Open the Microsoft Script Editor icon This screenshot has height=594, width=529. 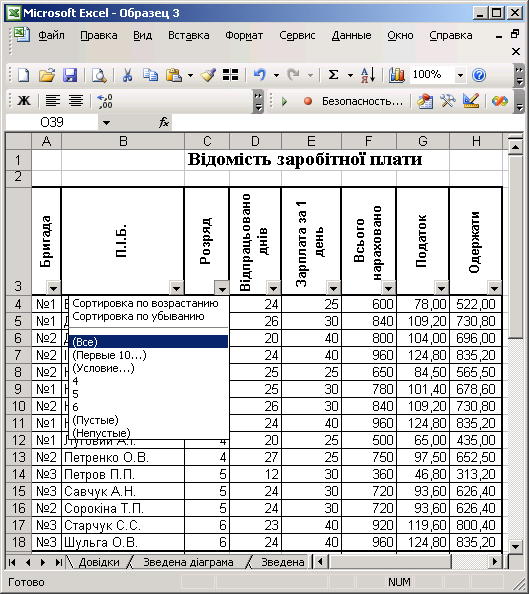tap(499, 101)
